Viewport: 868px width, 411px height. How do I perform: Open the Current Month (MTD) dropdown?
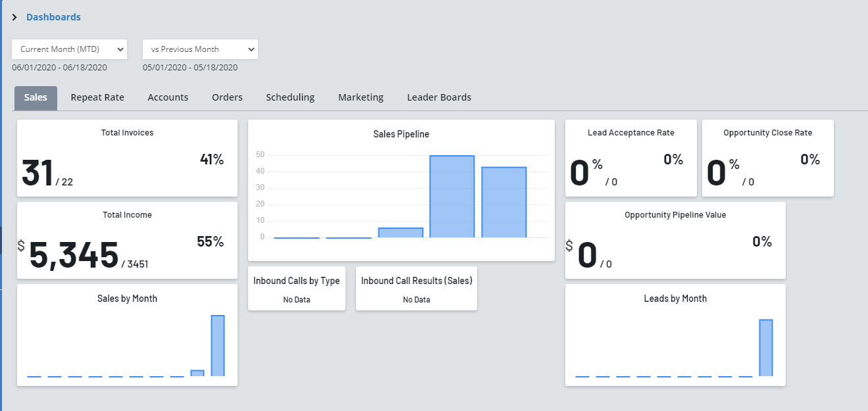click(x=69, y=49)
